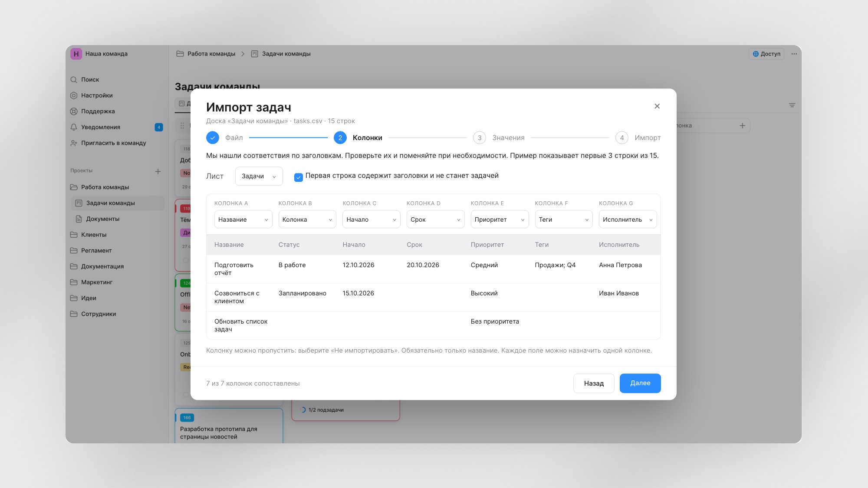The image size is (868, 488).
Task: Open Колонка D mapping dropdown (Срок)
Action: click(435, 219)
